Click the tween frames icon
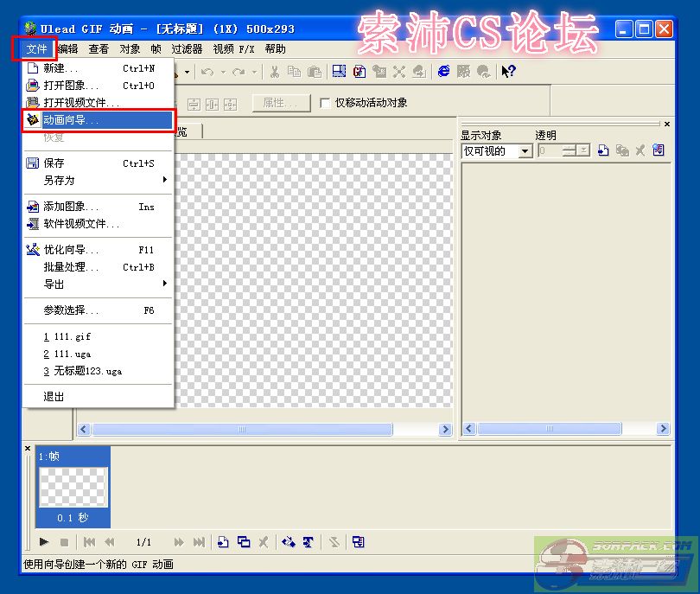Screen dimensions: 700x594 [x=288, y=542]
